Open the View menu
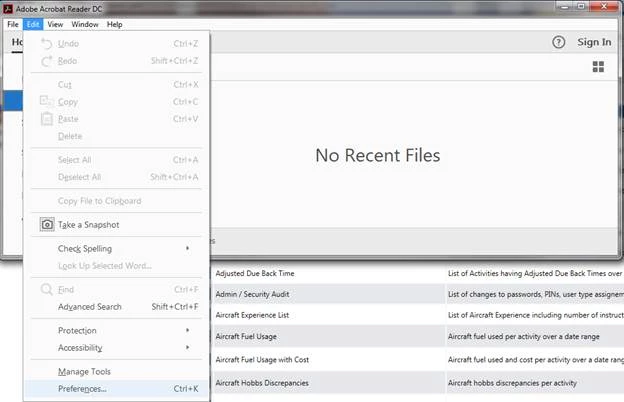The height and width of the screenshot is (402, 624). coord(55,24)
